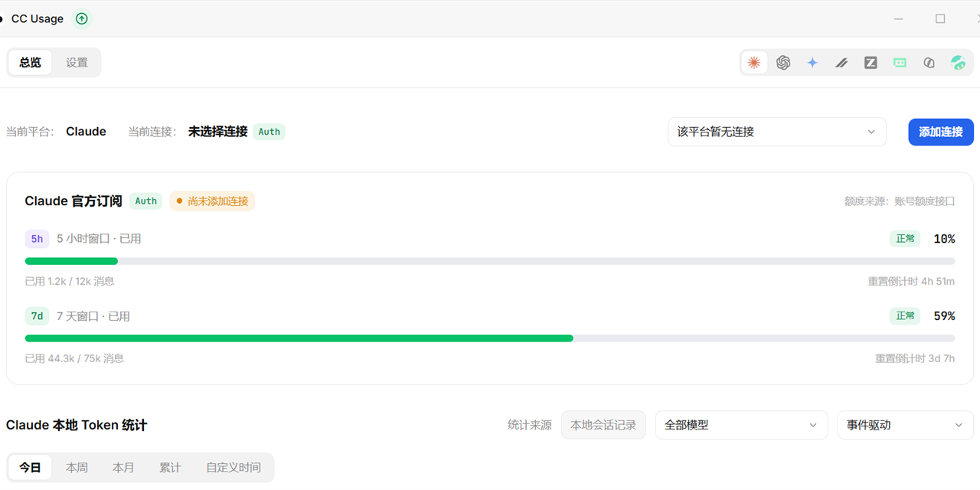Switch to the 累计 time range
Viewport: 980px width, 490px height.
(x=170, y=467)
